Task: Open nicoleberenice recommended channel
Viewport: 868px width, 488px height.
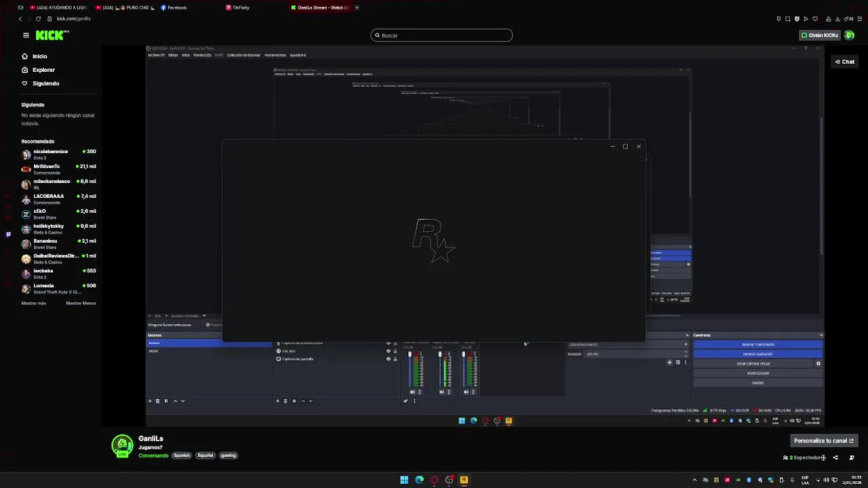Action: [58, 154]
